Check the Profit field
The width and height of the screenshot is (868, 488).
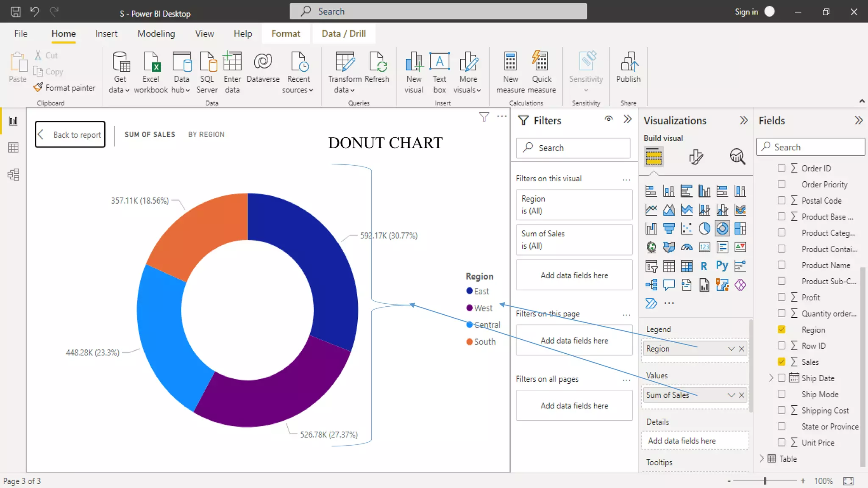click(782, 297)
